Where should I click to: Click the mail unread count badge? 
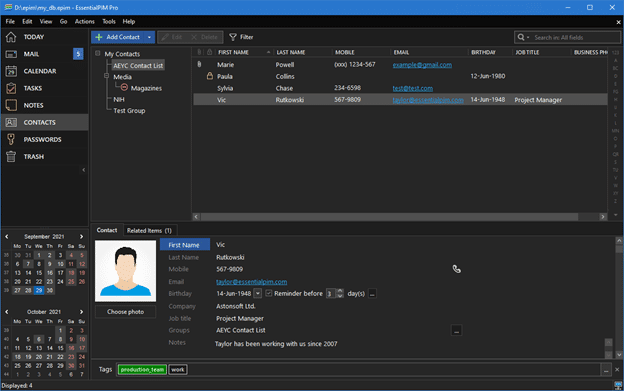tap(78, 54)
